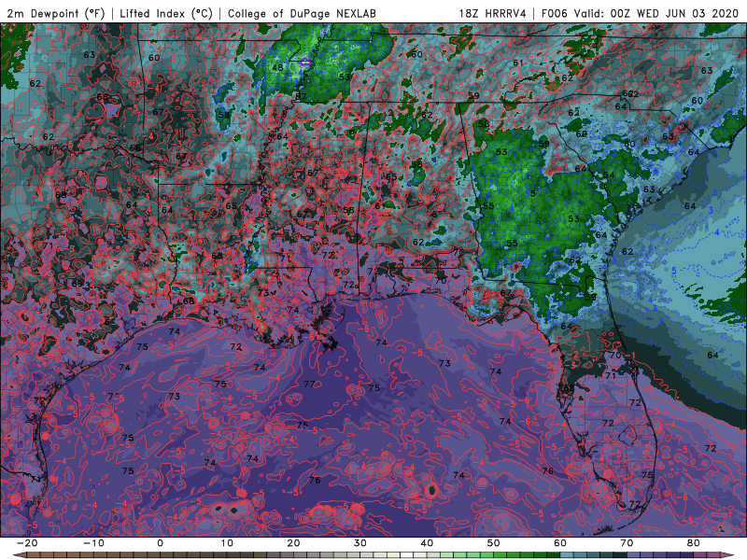Click the '2m Dewpoint (°F)' title text
The height and width of the screenshot is (560, 747).
pyautogui.click(x=56, y=13)
